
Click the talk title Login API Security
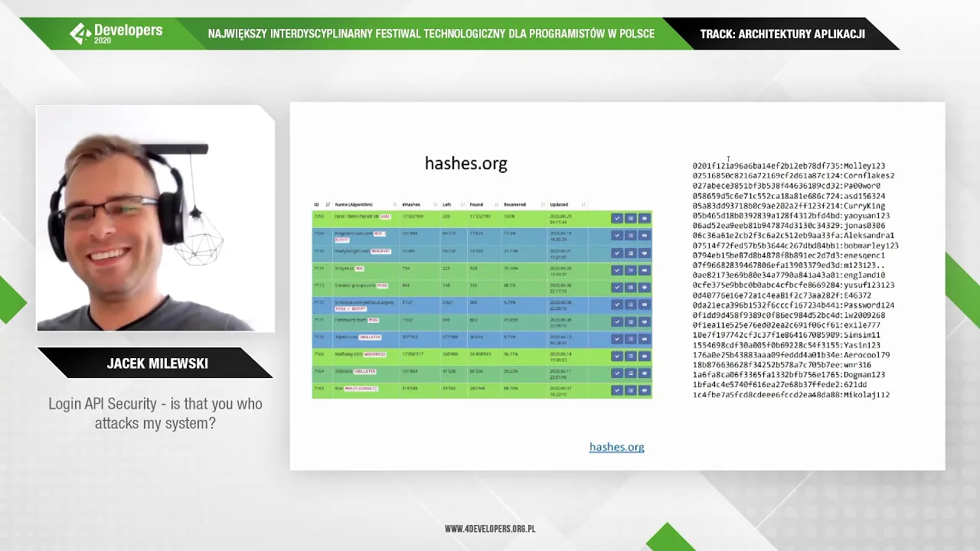pos(155,412)
